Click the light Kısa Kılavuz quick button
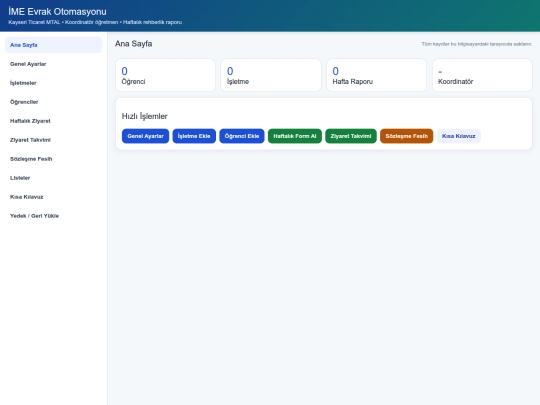Image resolution: width=540 pixels, height=405 pixels. click(x=458, y=136)
